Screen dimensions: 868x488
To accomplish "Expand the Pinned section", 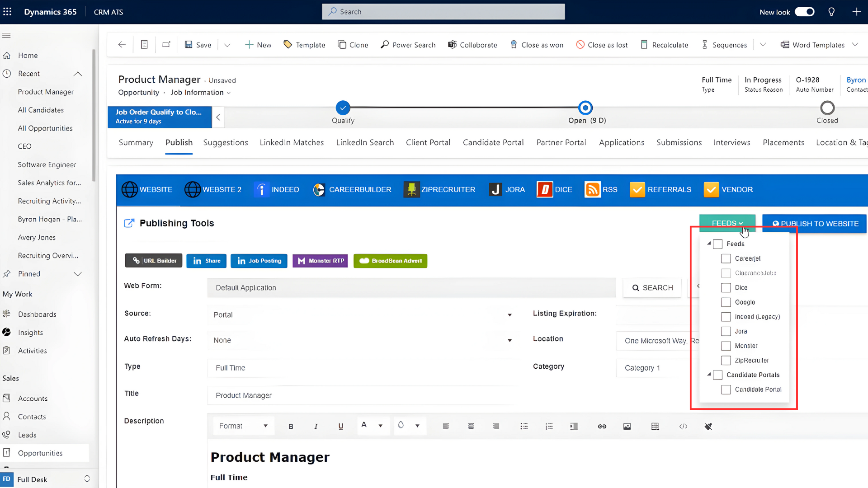I will pos(78,274).
